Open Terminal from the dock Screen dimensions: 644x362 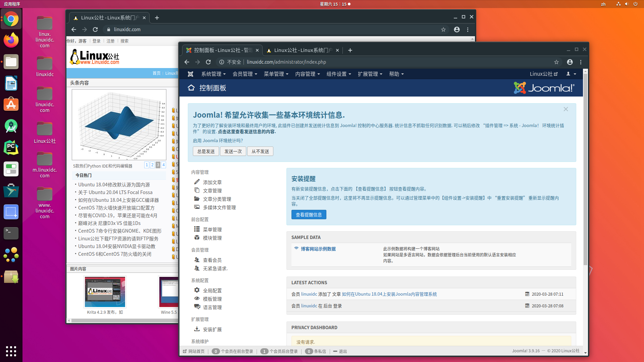click(x=11, y=233)
